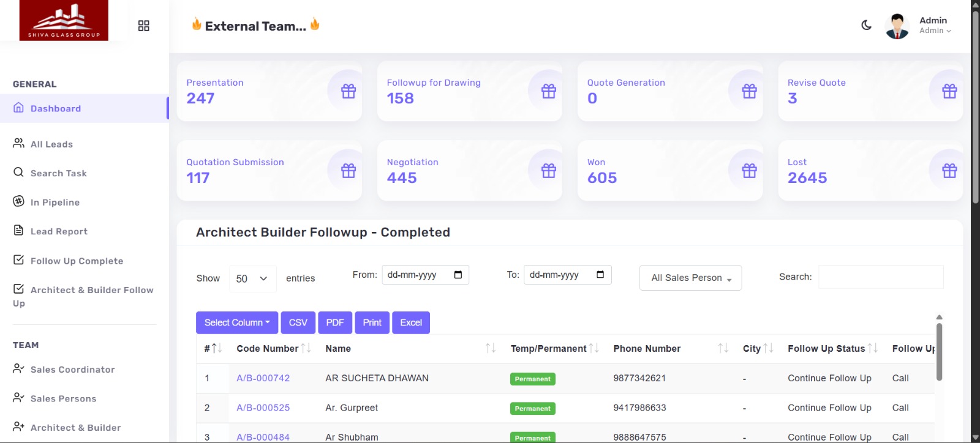Sort table by Code Number column
980x443 pixels.
point(306,348)
